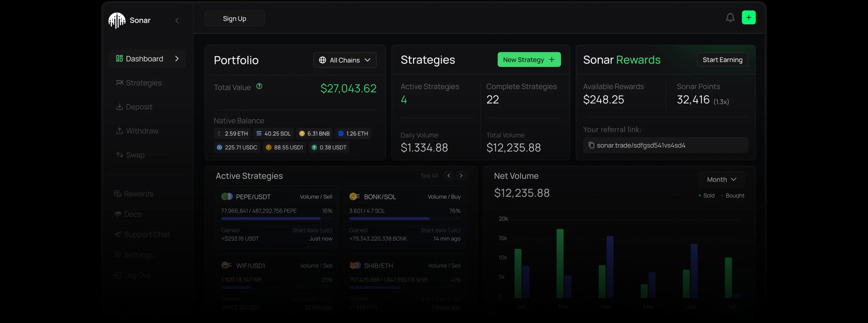Click the Sonar logo icon

click(x=117, y=20)
